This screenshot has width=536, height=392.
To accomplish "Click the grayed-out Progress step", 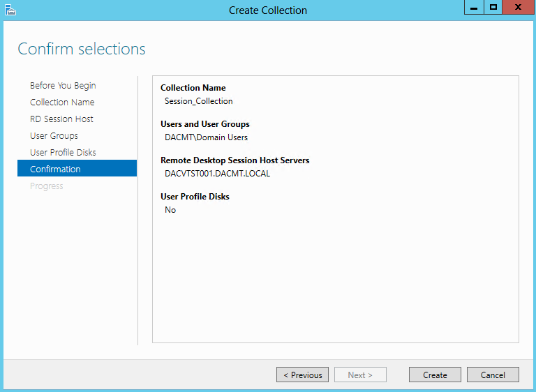I will tap(47, 186).
